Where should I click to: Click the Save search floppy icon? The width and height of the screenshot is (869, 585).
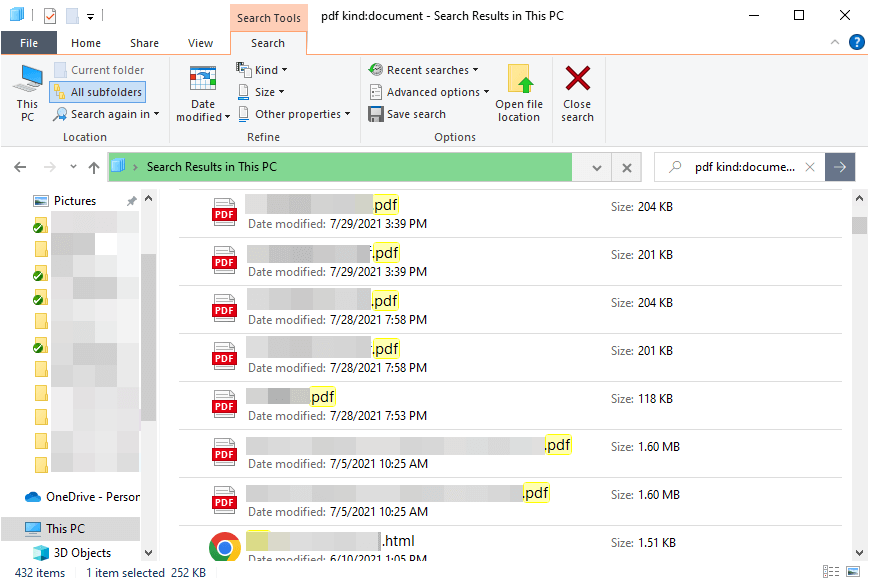coord(376,114)
